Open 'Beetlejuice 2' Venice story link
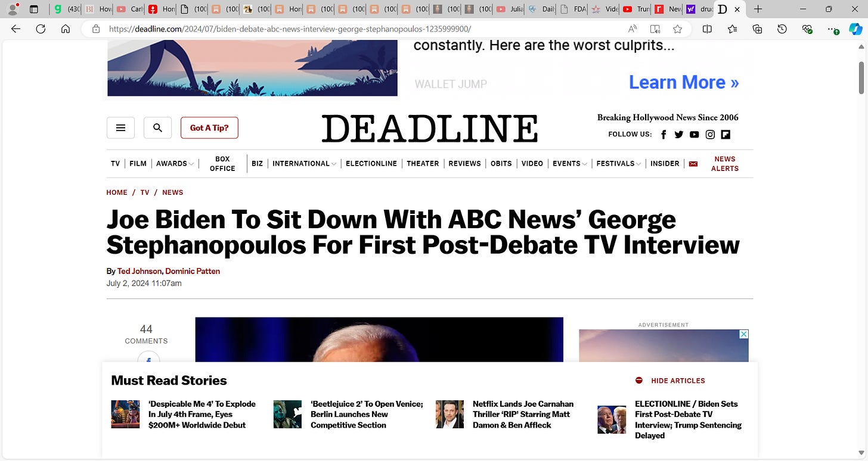868x461 pixels. click(x=367, y=415)
